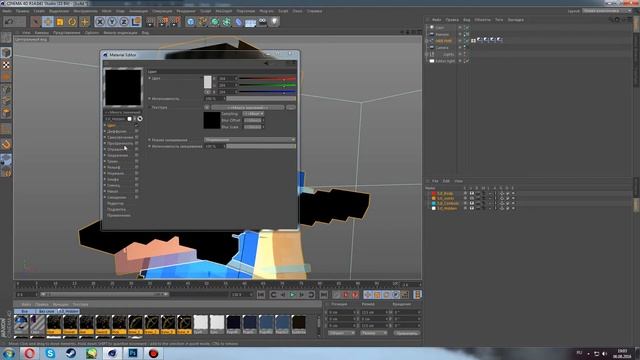This screenshot has width=640, height=360.
Task: Enable the Альфа channel checkbox
Action: tap(136, 179)
